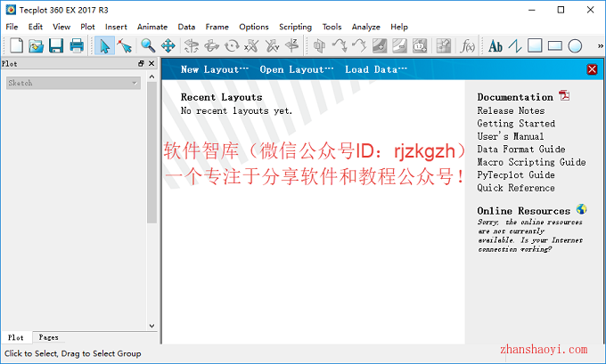Image resolution: width=606 pixels, height=364 pixels.
Task: Open the Release Notes link
Action: pyautogui.click(x=511, y=110)
